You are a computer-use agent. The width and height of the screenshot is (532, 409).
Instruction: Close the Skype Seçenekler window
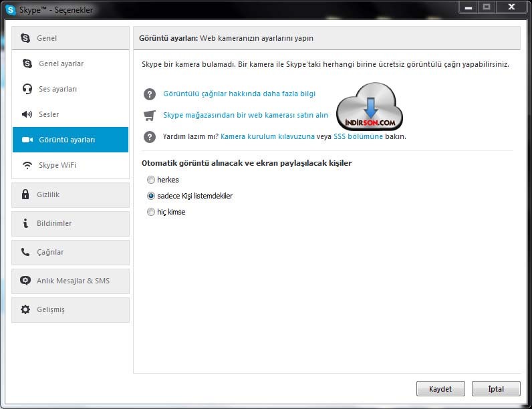tap(512, 7)
